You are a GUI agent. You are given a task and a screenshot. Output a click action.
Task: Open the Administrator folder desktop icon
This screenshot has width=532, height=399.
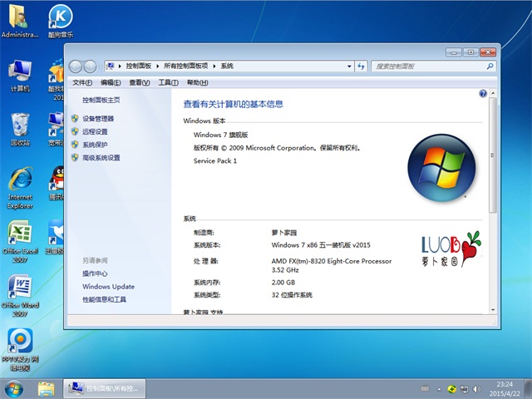(19, 21)
